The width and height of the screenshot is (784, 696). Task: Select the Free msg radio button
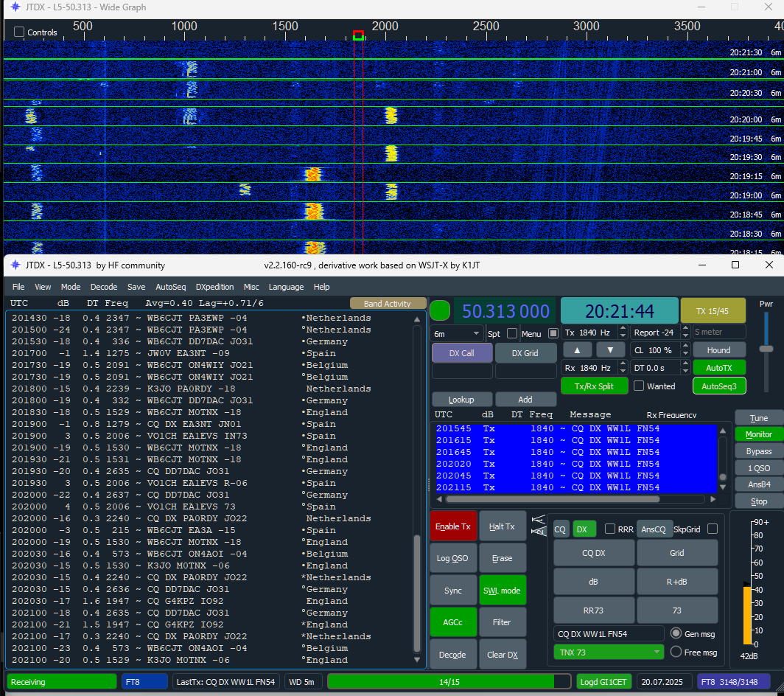click(676, 652)
